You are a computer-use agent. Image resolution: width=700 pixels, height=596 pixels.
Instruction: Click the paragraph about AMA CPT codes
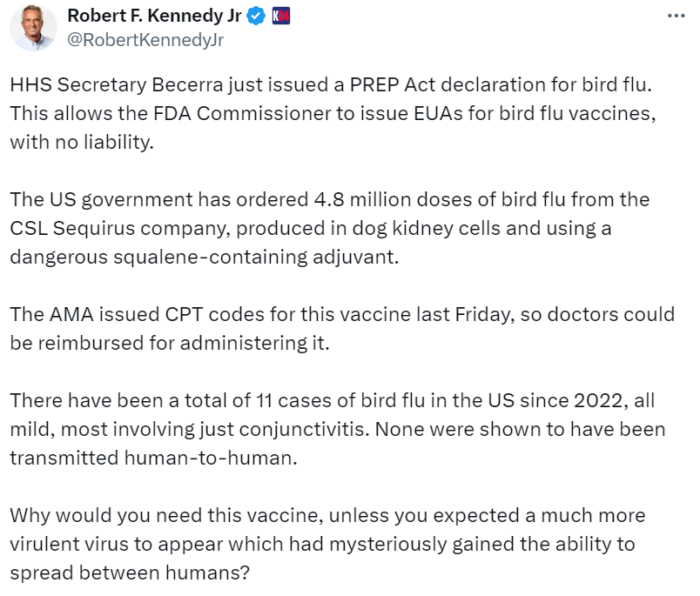[x=340, y=328]
